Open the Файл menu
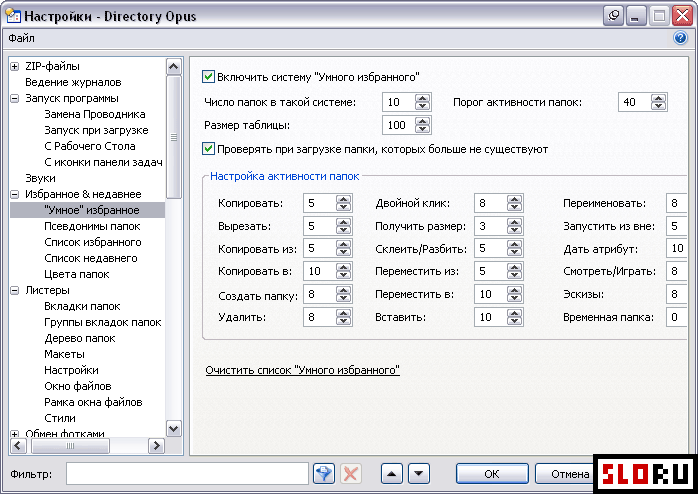 (21, 38)
